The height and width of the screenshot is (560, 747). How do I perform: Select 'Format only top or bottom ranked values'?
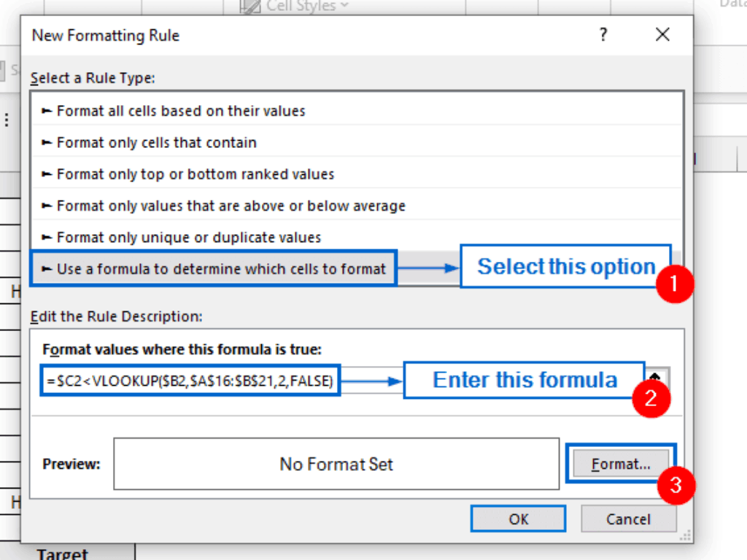(x=196, y=174)
